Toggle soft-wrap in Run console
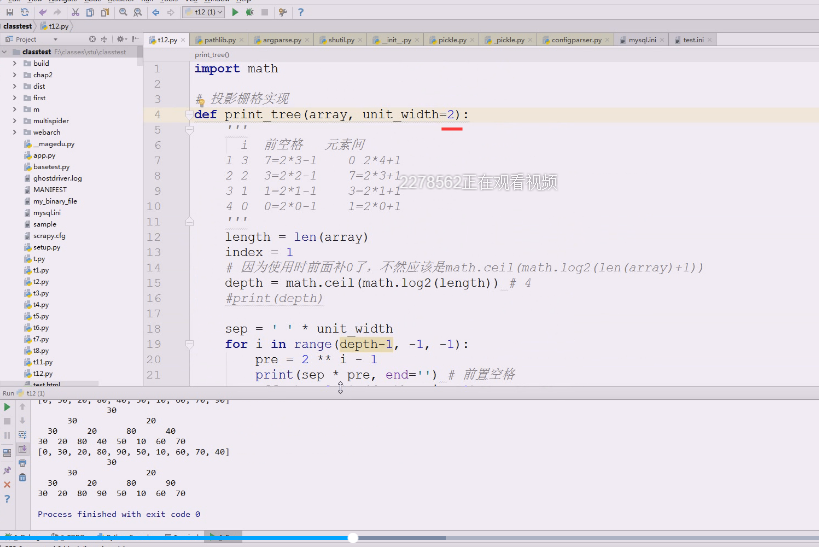819x547 pixels. coord(22,435)
